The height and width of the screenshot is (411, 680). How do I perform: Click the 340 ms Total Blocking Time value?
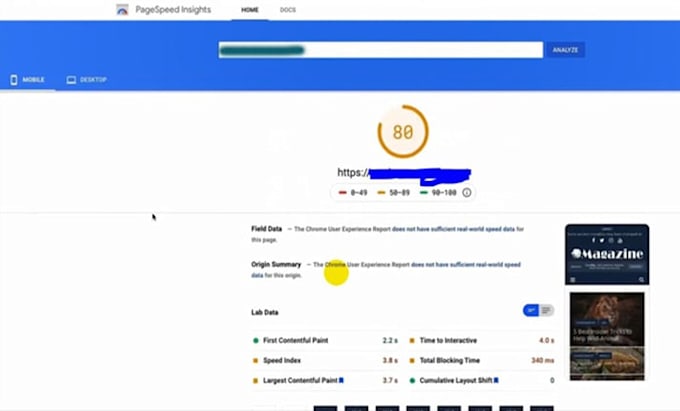543,360
